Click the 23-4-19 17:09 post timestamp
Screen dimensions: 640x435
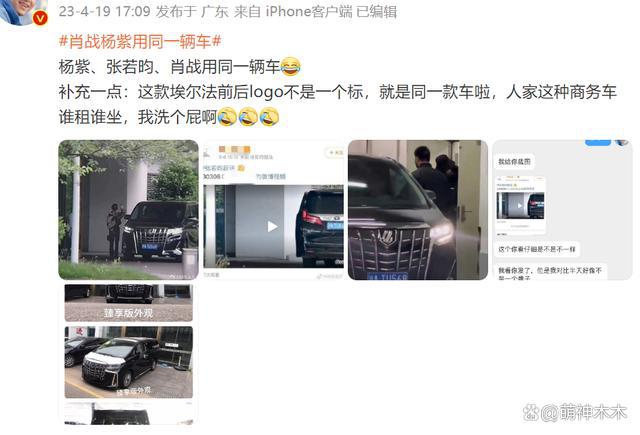point(104,11)
